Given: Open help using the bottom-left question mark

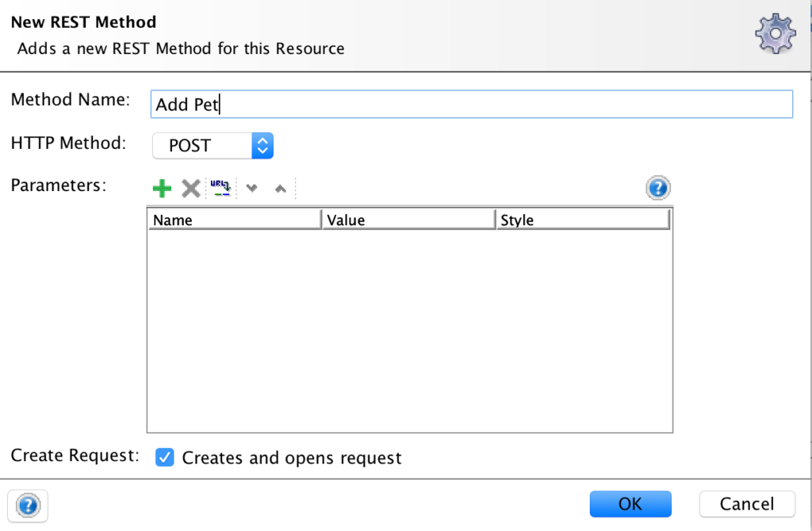Looking at the screenshot, I should tap(27, 506).
